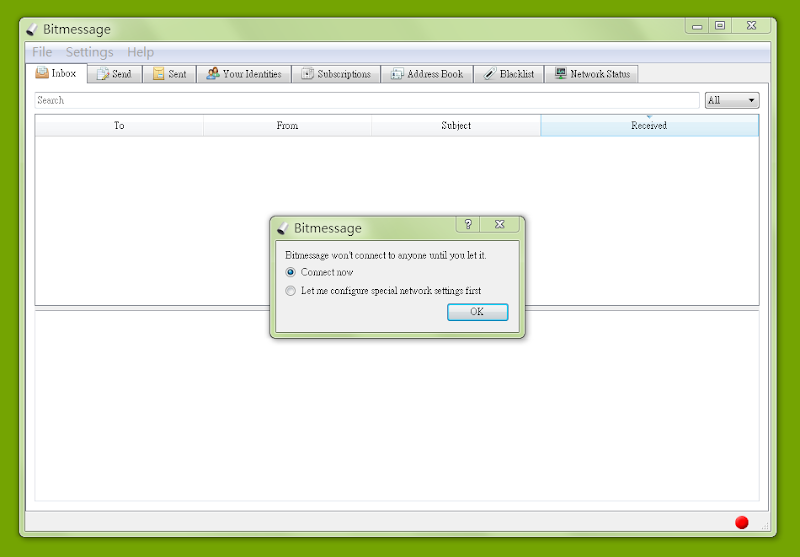
Task: Sort messages by the To column
Action: tap(119, 125)
